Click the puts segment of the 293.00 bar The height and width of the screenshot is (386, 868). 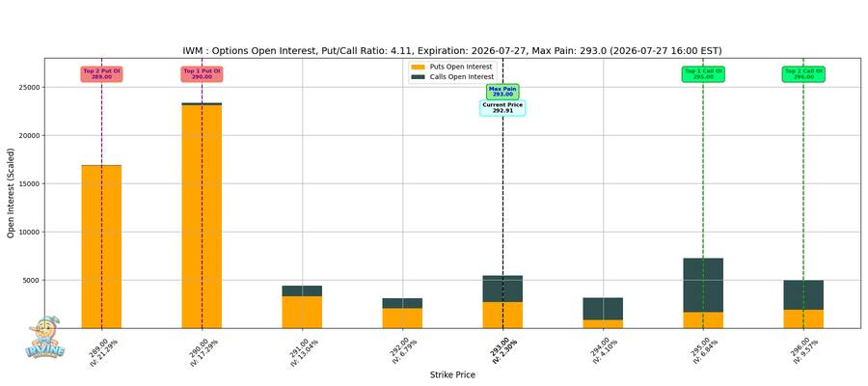tap(502, 315)
